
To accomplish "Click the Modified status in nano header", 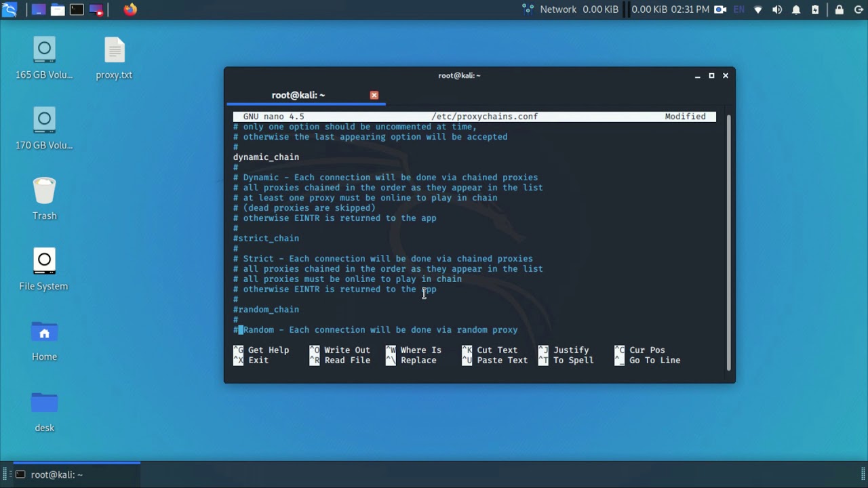I will tap(685, 117).
